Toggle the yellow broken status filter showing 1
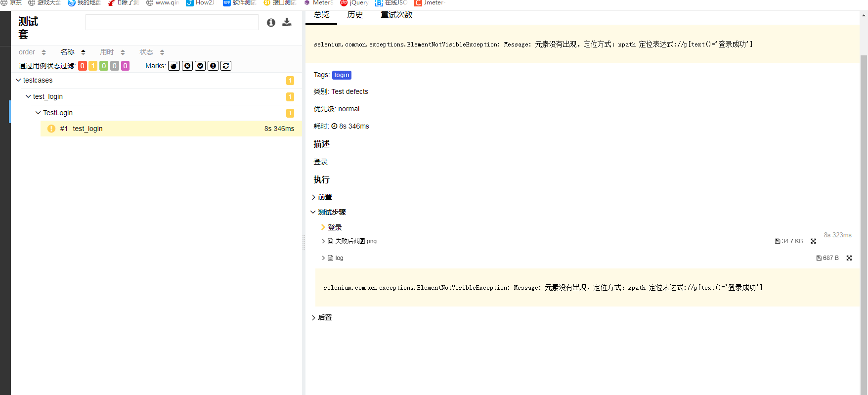Viewport: 868px width, 395px height. point(93,66)
